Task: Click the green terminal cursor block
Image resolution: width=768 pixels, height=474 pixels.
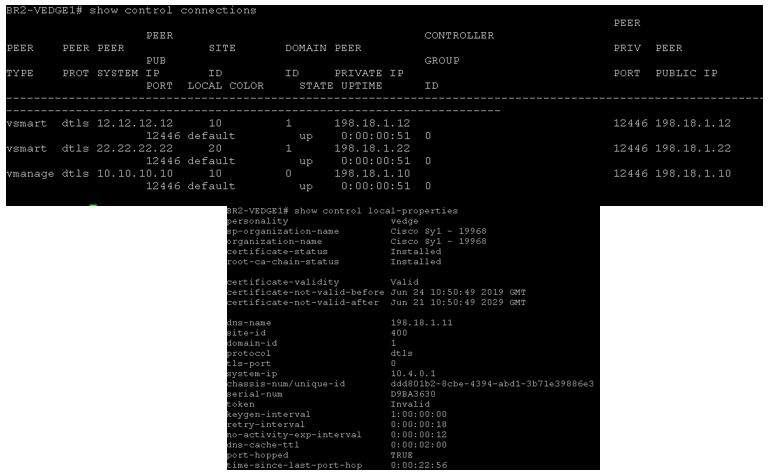Action: point(93,205)
